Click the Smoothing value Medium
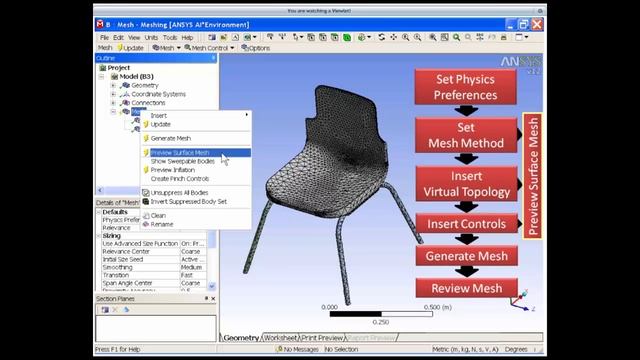Screen dimensions: 640x360 [193, 267]
